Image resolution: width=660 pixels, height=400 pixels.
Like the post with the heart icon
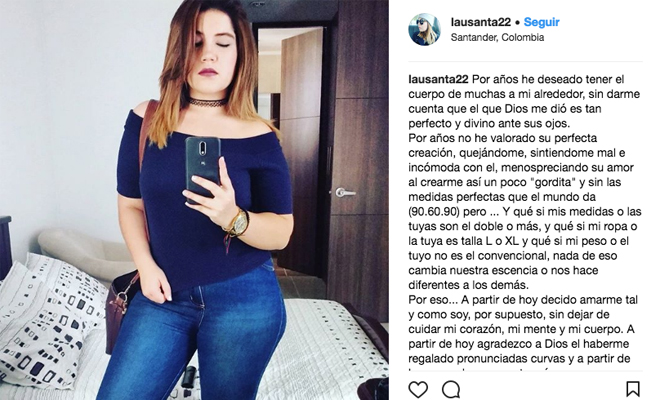coord(418,389)
